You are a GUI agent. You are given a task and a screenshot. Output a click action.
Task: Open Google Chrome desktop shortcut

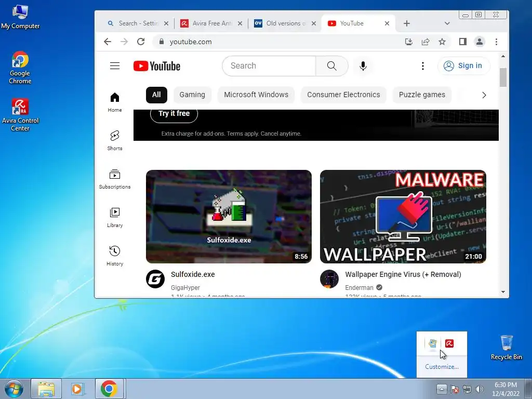[20, 68]
